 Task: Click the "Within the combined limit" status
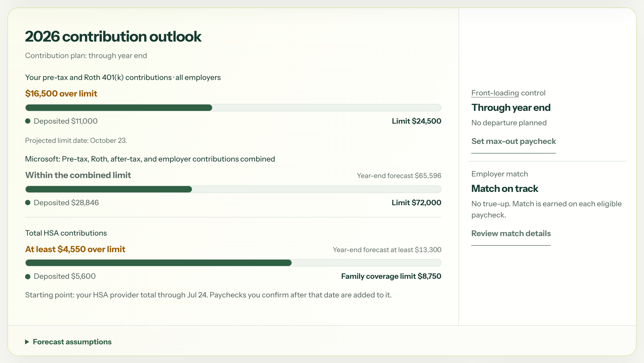78,175
